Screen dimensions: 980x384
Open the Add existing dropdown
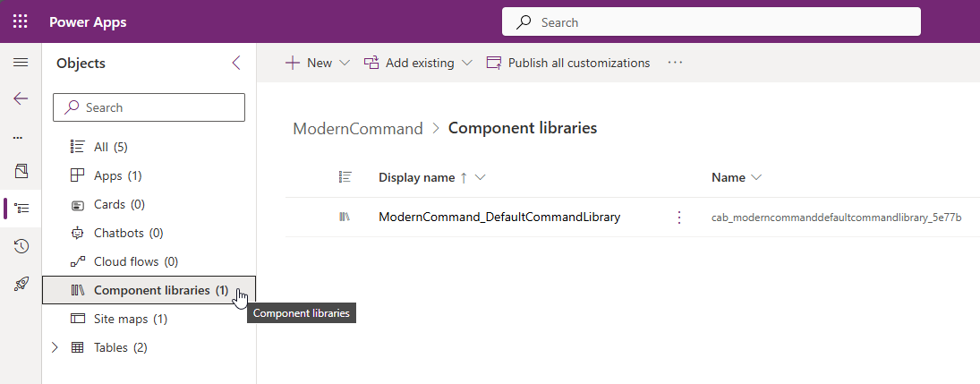[418, 63]
